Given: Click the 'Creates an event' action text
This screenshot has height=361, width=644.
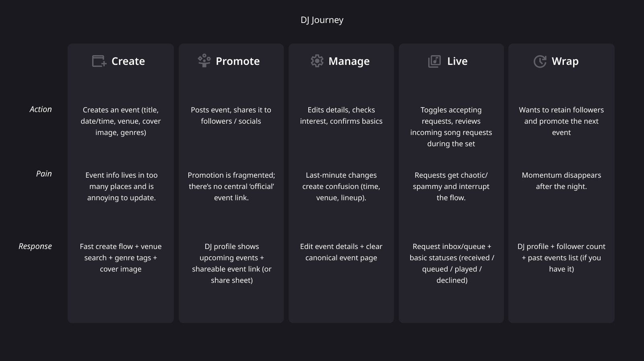Looking at the screenshot, I should point(121,121).
